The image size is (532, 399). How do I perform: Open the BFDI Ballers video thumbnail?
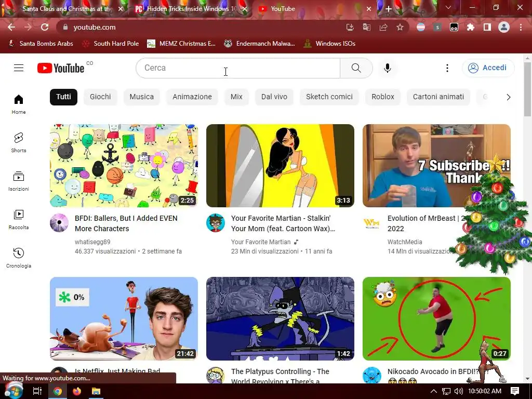[124, 166]
